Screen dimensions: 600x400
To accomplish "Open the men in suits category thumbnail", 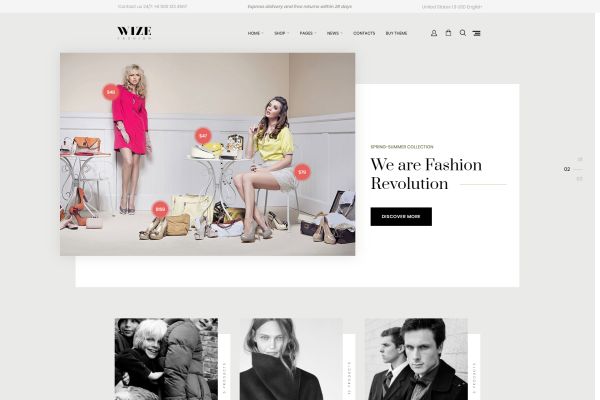I will (416, 359).
